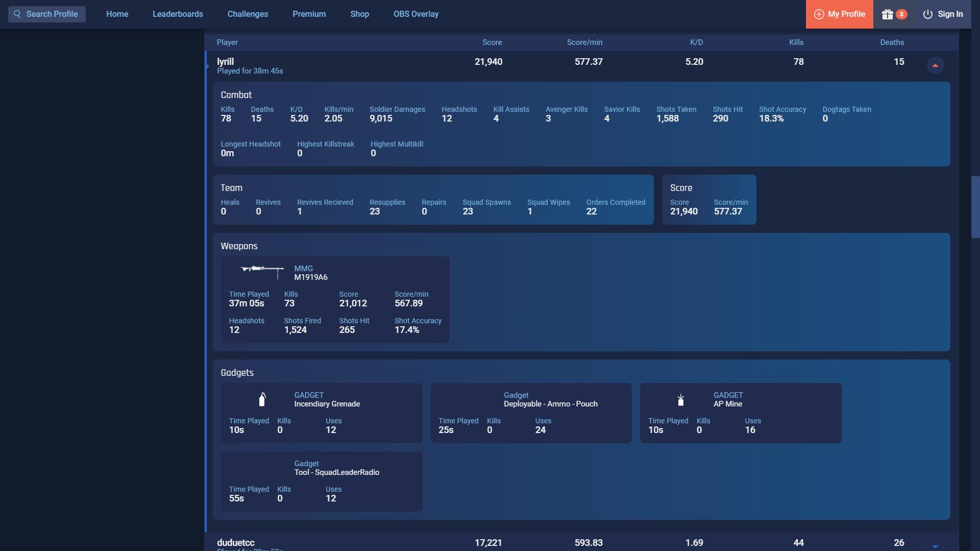Image resolution: width=980 pixels, height=551 pixels.
Task: Click the Shot Accuracy 18.3% value
Action: coord(771,118)
